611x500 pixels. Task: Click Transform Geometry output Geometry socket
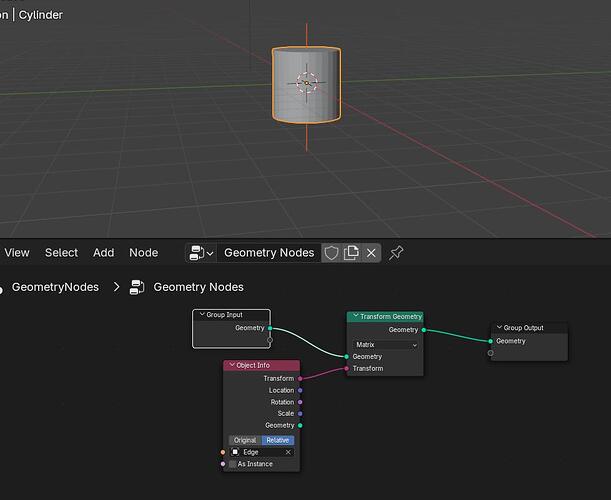(424, 330)
